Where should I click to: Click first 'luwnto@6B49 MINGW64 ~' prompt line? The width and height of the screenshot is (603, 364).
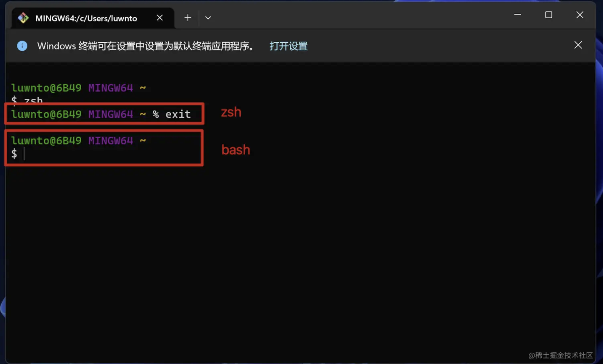78,88
